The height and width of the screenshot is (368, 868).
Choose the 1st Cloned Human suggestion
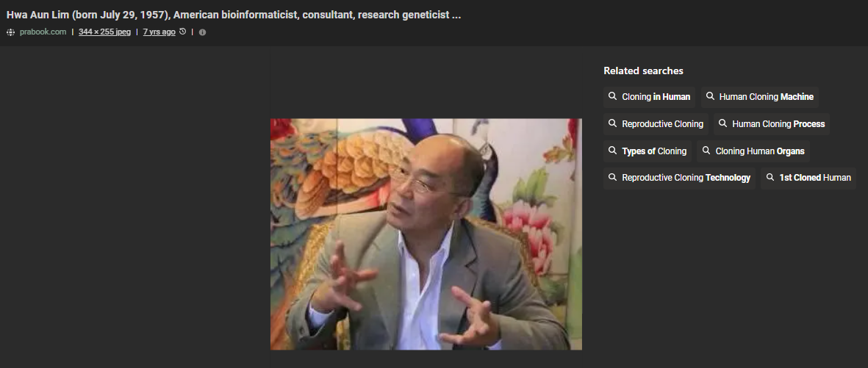808,178
